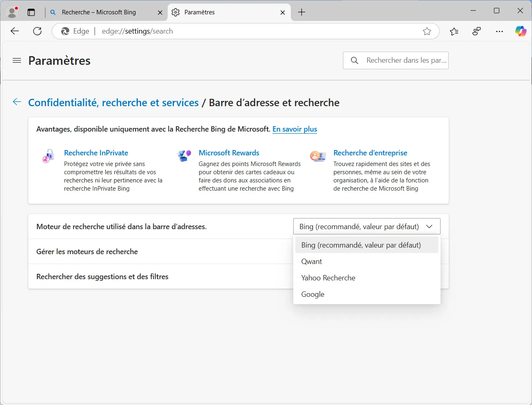The width and height of the screenshot is (532, 405).
Task: Add page to favorites star icon
Action: (x=427, y=31)
